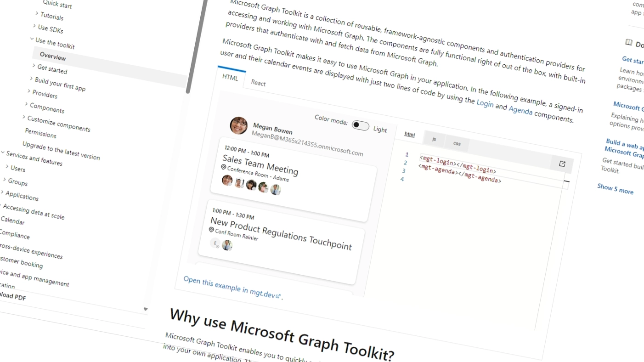
Task: Open the css tab in the code sample
Action: click(x=457, y=143)
